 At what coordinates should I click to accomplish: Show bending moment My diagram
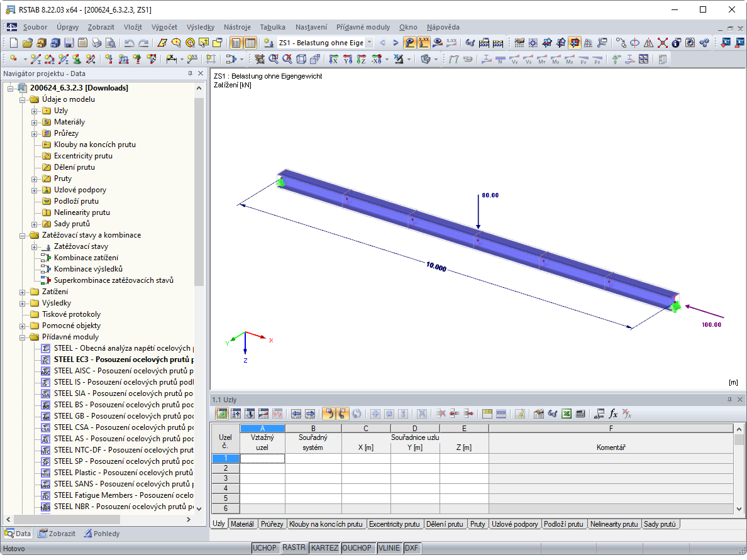[x=555, y=60]
